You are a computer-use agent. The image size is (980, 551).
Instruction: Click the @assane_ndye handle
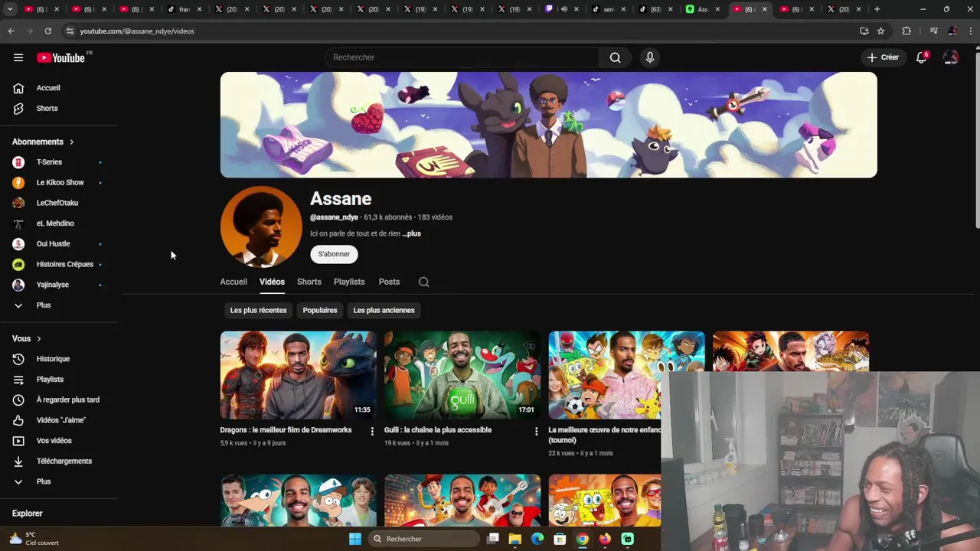[x=334, y=217]
